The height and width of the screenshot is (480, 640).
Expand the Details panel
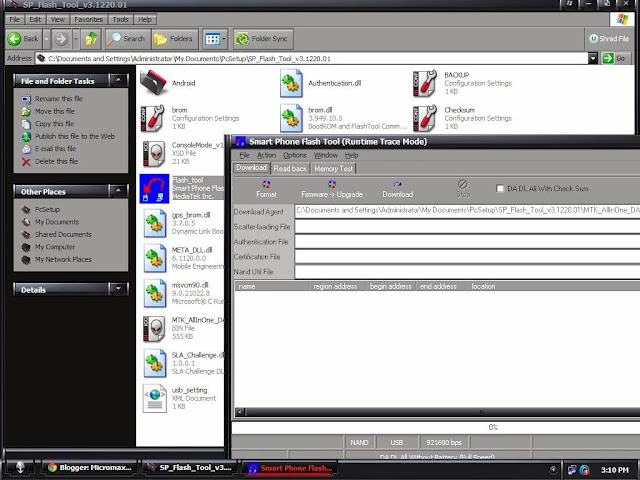pyautogui.click(x=118, y=289)
